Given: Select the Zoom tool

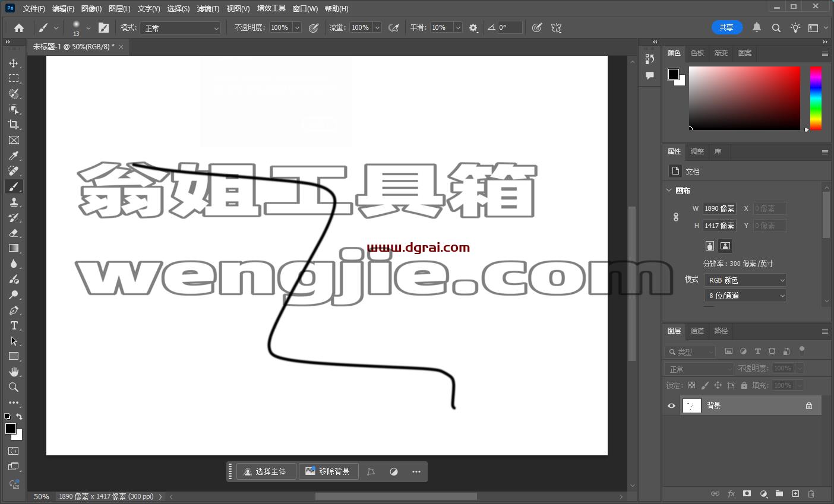Looking at the screenshot, I should (x=14, y=387).
